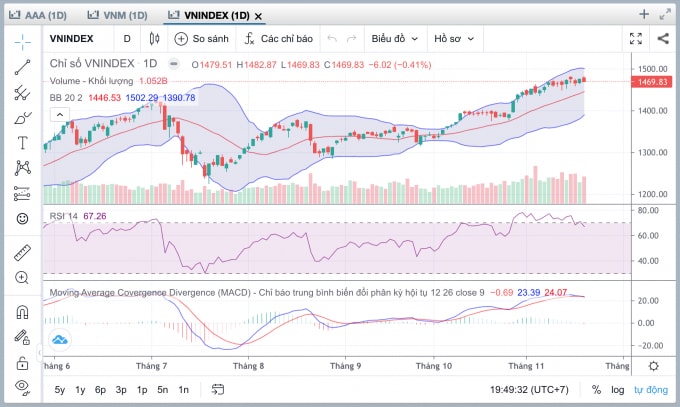Switch to the VNM (1D) tab
The height and width of the screenshot is (407, 680).
pyautogui.click(x=118, y=16)
